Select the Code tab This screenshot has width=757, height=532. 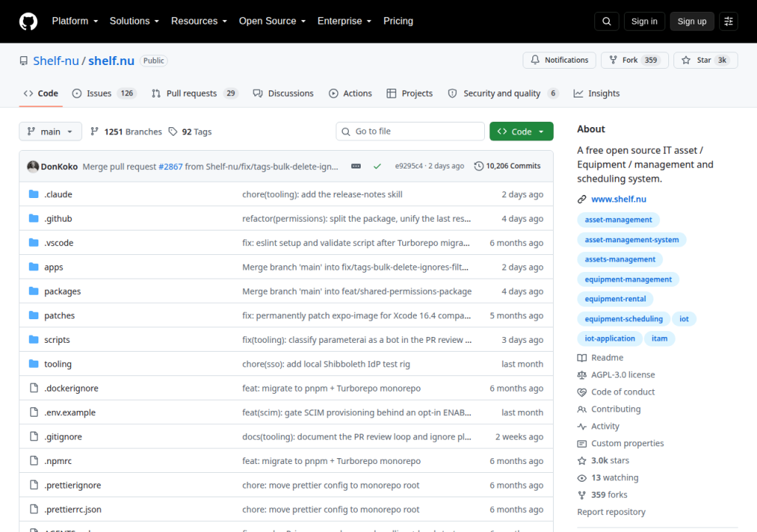[x=41, y=93]
